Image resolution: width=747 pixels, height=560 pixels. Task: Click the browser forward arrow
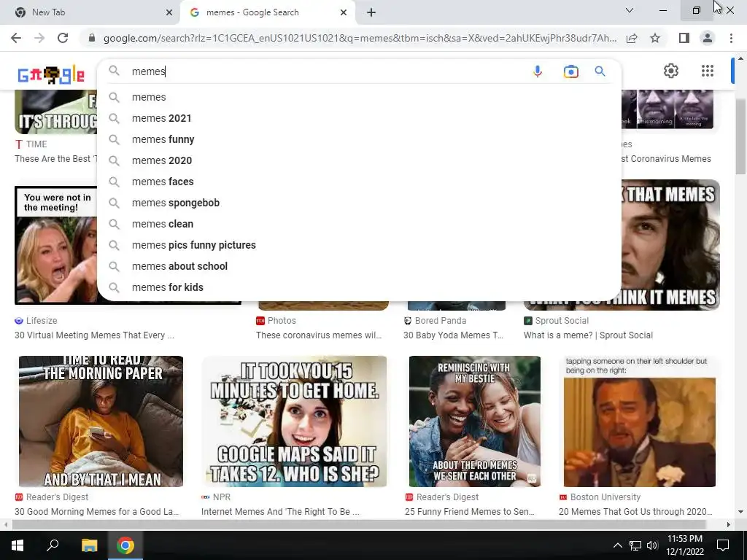[x=39, y=38]
